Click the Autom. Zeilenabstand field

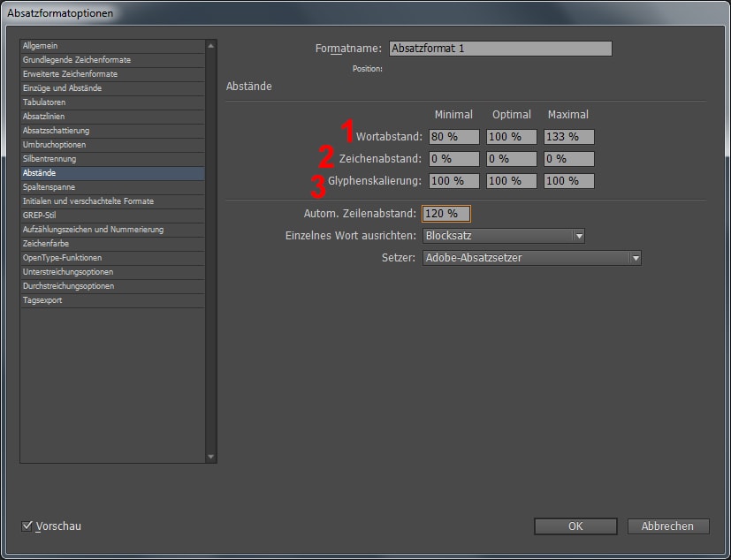tap(446, 214)
